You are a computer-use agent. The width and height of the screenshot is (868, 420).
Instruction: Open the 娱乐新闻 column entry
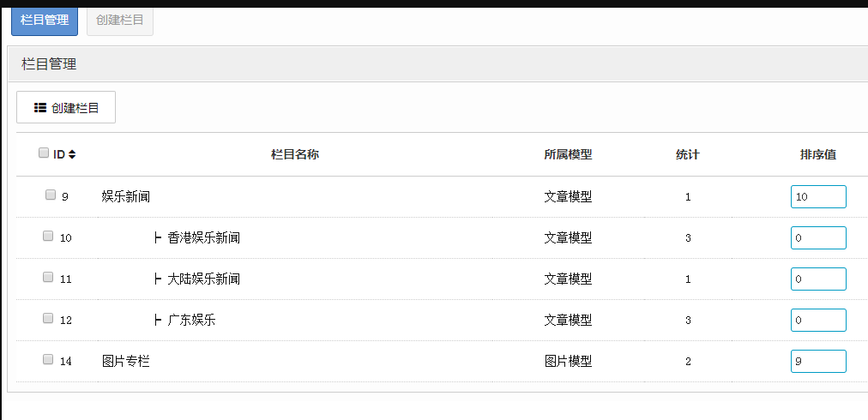pyautogui.click(x=126, y=196)
